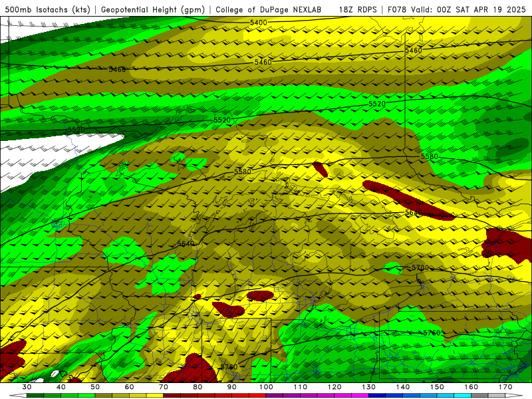The image size is (532, 399).
Task: Click the "F078" forecast hour text
Action: tap(397, 10)
